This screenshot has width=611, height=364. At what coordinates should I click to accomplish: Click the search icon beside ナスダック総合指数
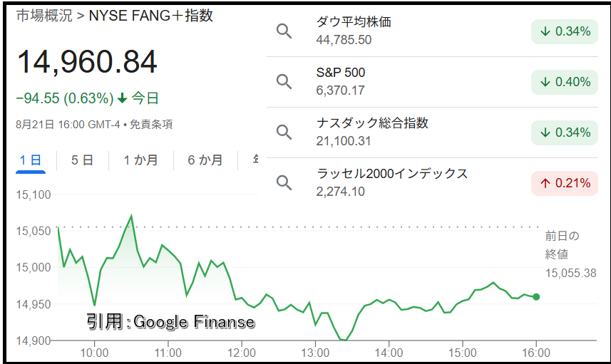click(x=284, y=132)
